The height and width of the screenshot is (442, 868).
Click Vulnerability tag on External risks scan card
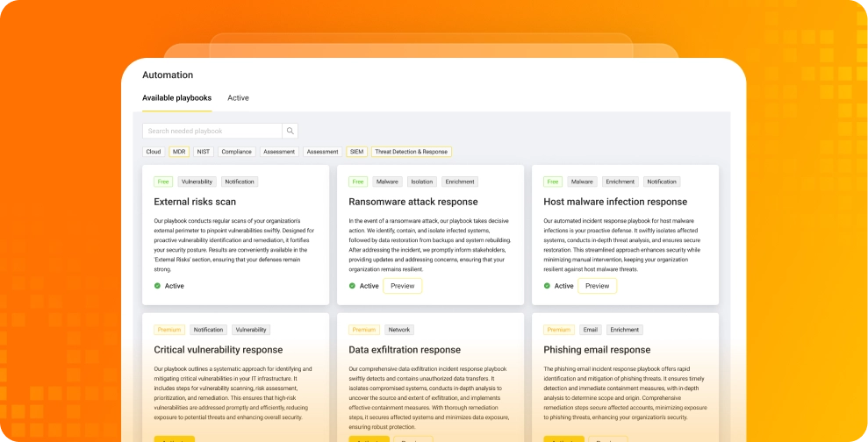click(197, 182)
